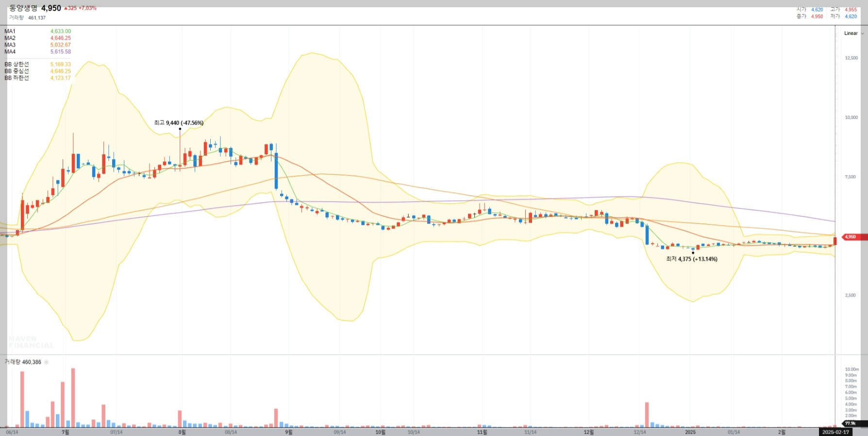Open the Linear scale dropdown
The image size is (868, 436).
click(854, 33)
